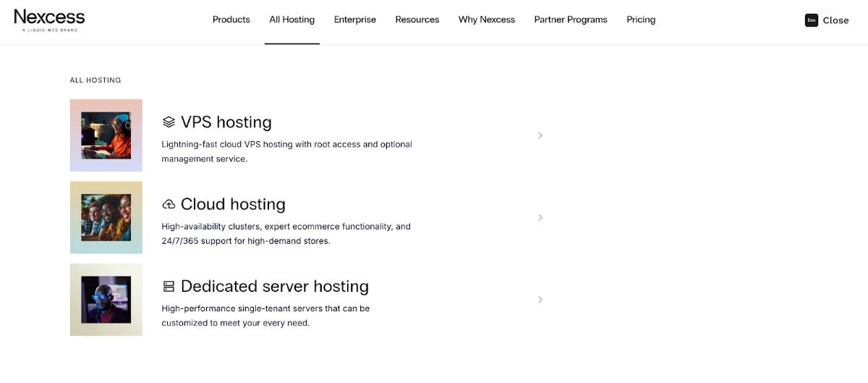
Task: Click the VPS hosting layers icon
Action: (169, 122)
